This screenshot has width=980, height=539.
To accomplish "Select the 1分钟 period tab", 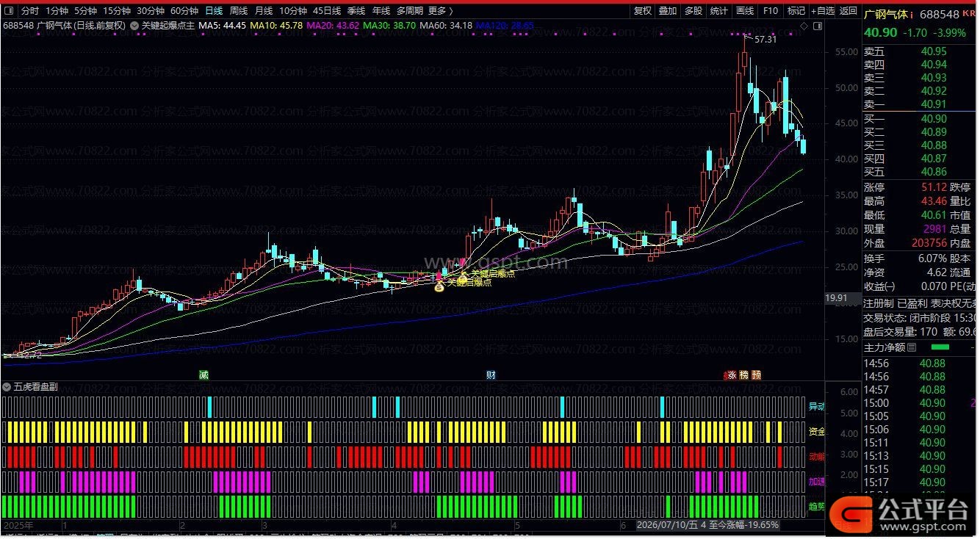I will click(x=57, y=11).
